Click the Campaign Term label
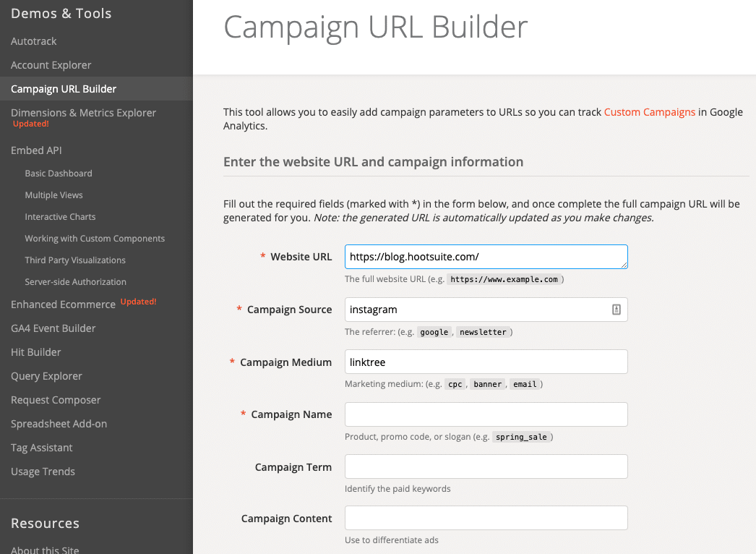The height and width of the screenshot is (554, 756). 293,466
